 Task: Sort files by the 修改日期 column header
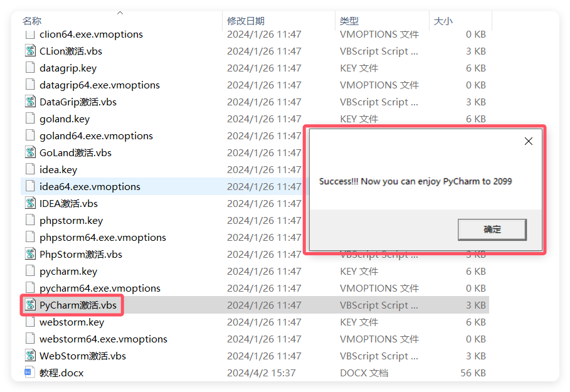(x=245, y=21)
